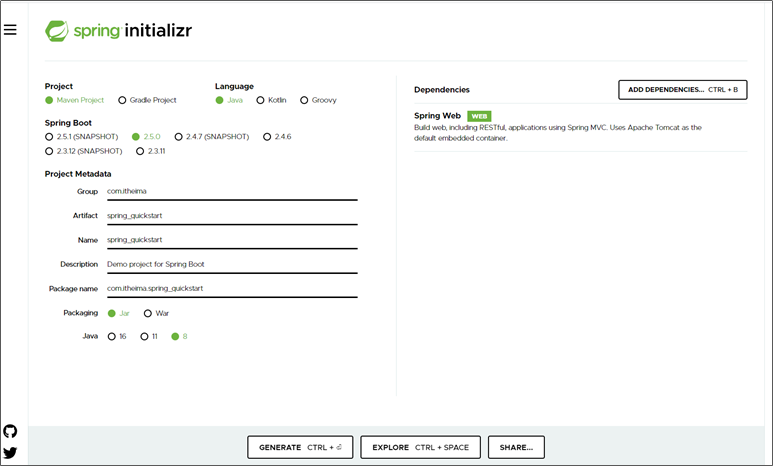The height and width of the screenshot is (466, 773).
Task: Click the Name input field
Action: [232, 240]
